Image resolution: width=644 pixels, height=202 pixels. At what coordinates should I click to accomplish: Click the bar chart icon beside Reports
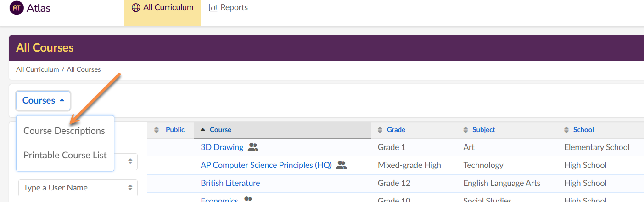(x=213, y=8)
